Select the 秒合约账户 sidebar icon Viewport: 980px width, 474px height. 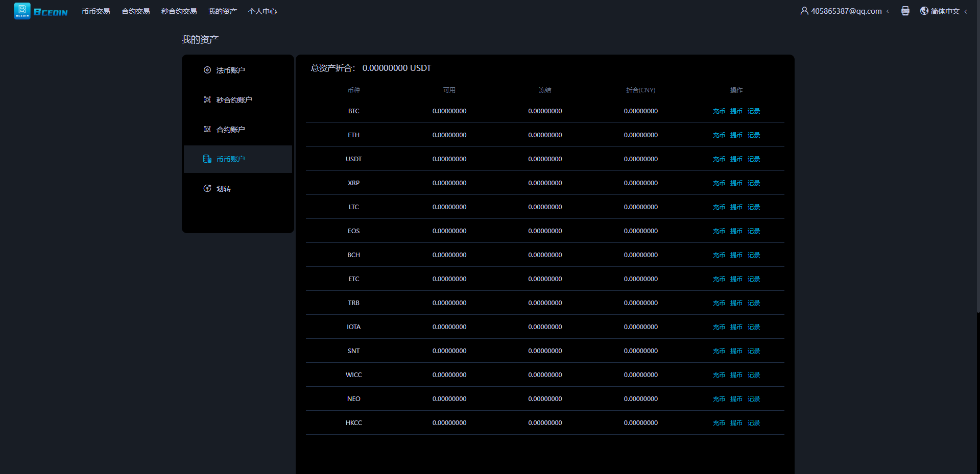click(x=207, y=100)
